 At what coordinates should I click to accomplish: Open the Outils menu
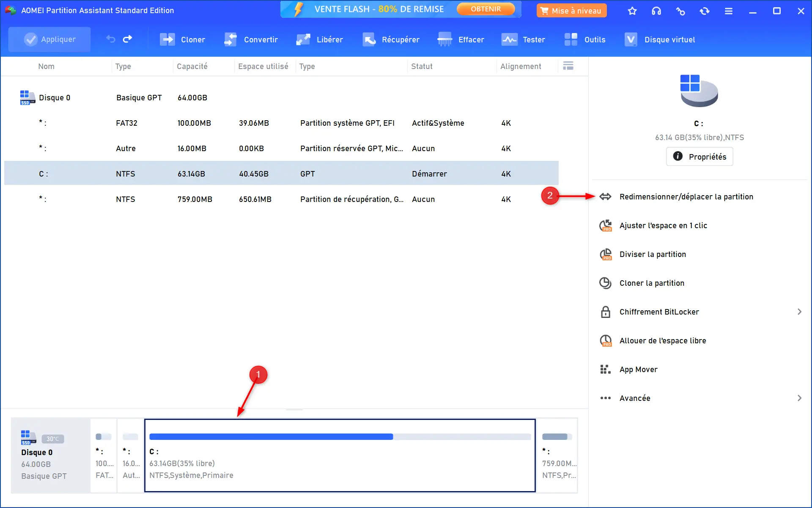(x=585, y=39)
